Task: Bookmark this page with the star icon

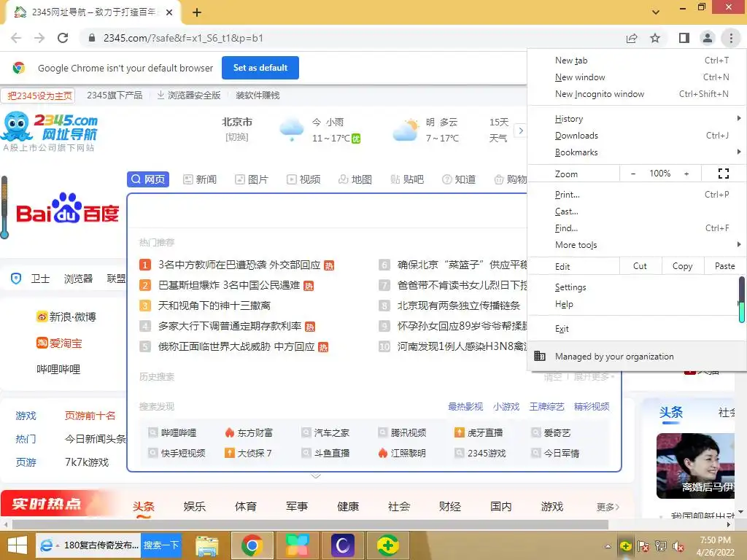Action: click(655, 38)
